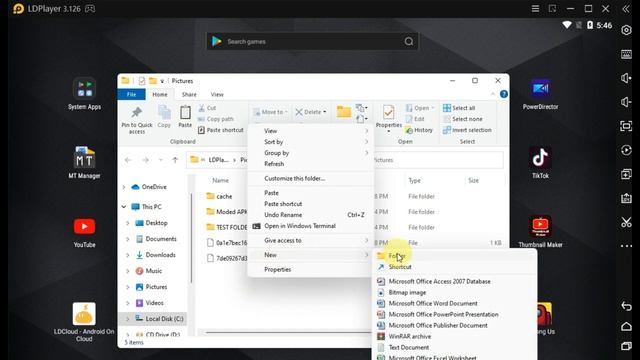This screenshot has width=640, height=360.
Task: Open more options dots in LDPlayer sidebar
Action: click(626, 246)
